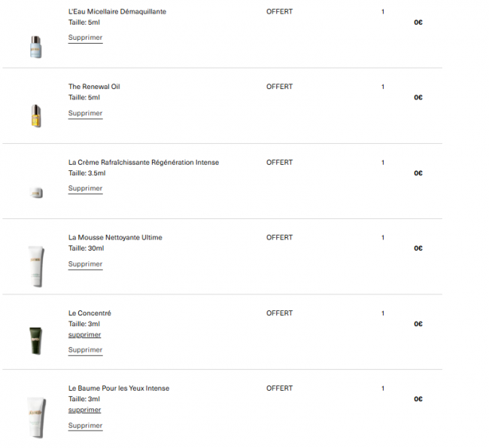Click The Renewal Oil bottle image
Viewport: 489px width, 448px height.
pyautogui.click(x=36, y=116)
